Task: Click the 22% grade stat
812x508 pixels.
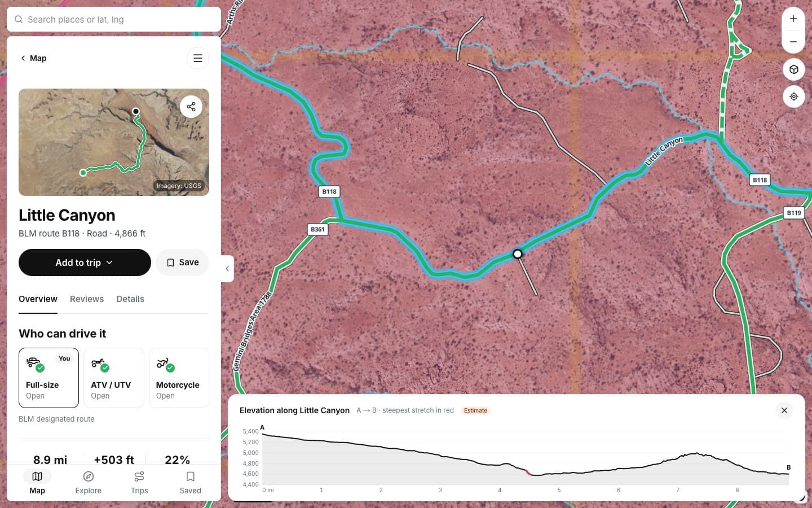Action: pos(178,459)
